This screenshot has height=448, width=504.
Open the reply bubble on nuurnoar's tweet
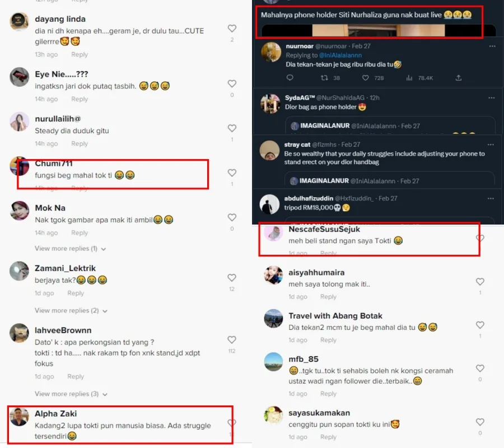pyautogui.click(x=290, y=77)
